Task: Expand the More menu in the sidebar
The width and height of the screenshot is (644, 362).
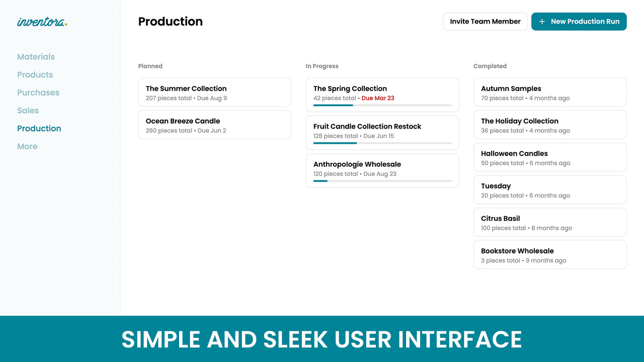Action: point(27,146)
